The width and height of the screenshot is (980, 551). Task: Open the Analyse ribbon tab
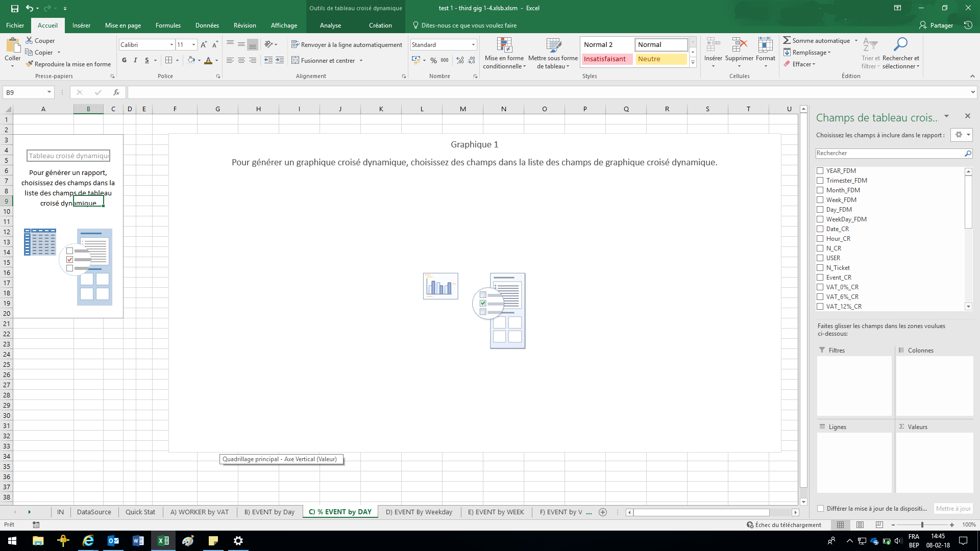[x=330, y=25]
